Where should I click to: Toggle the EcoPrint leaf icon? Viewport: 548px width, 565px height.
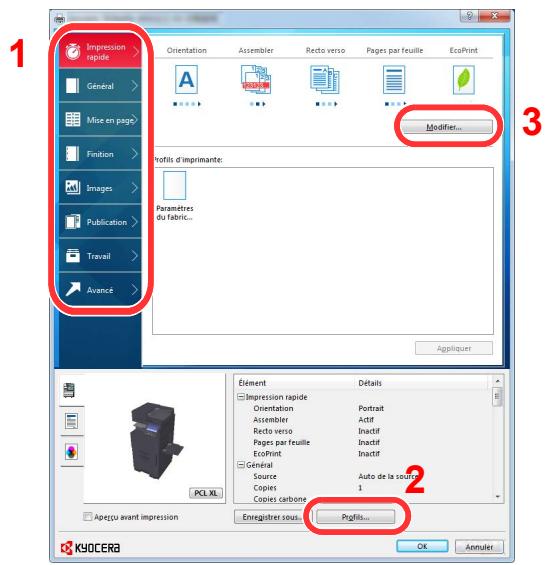(463, 80)
